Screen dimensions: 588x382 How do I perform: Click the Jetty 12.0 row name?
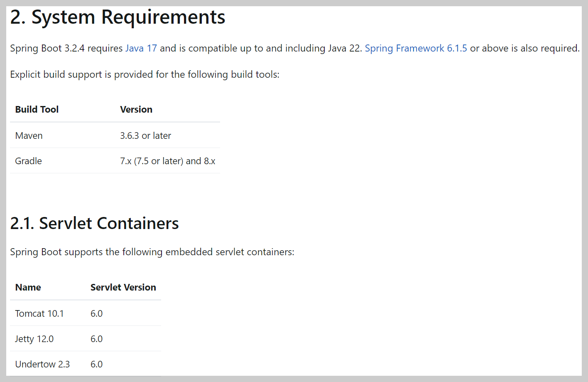(x=34, y=339)
